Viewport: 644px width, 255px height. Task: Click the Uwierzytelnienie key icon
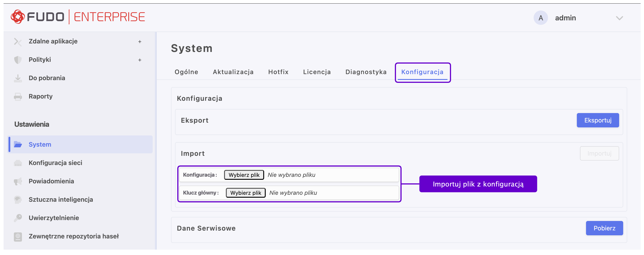pos(18,218)
